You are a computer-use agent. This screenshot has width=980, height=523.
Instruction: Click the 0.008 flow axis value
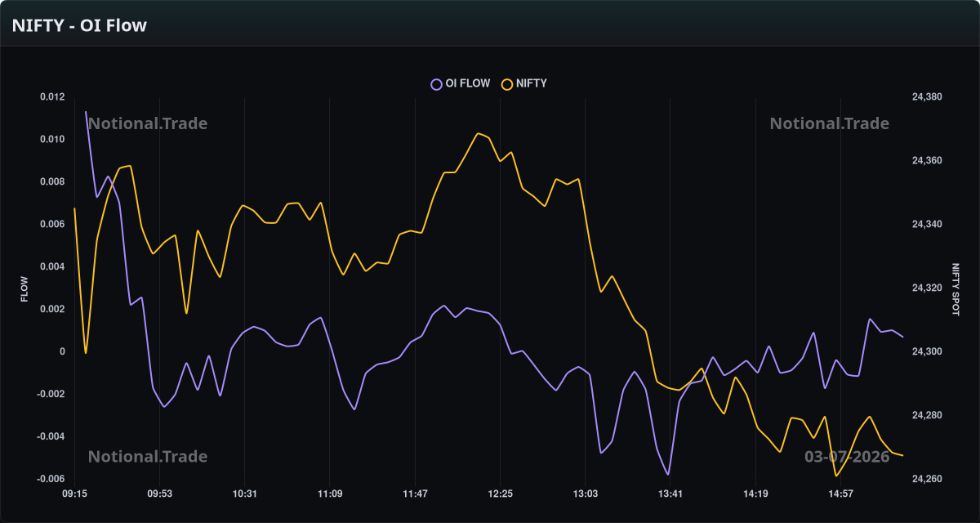(x=52, y=181)
